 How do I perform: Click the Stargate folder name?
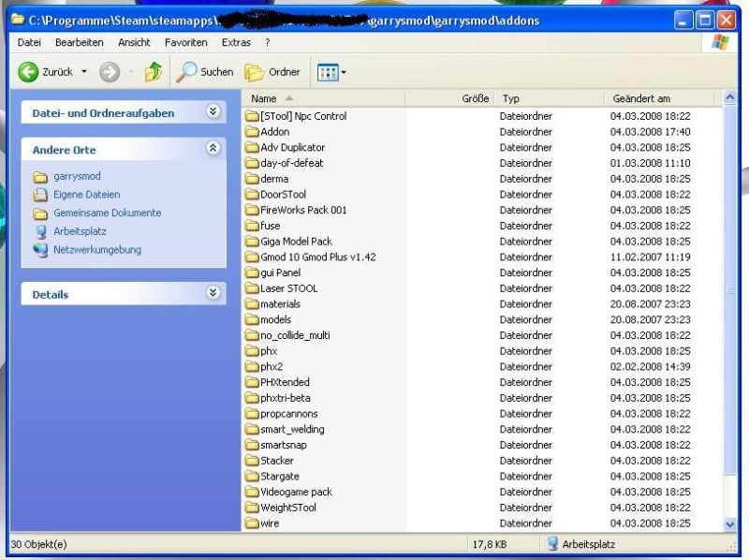(280, 477)
